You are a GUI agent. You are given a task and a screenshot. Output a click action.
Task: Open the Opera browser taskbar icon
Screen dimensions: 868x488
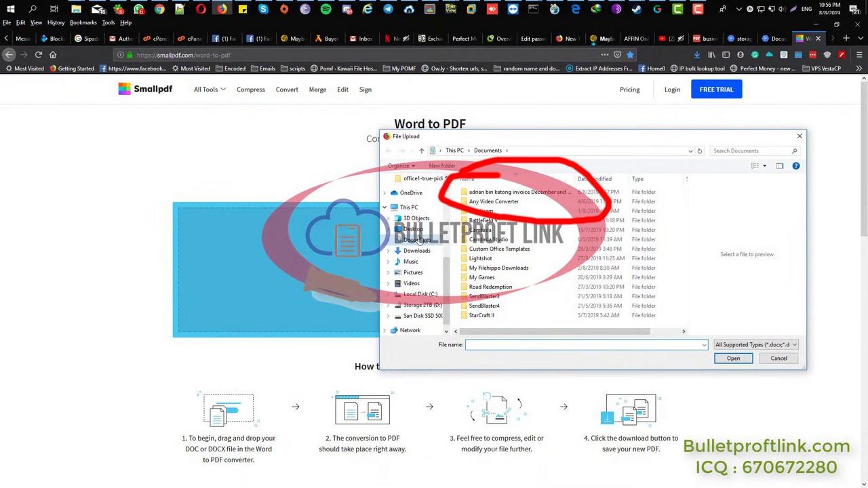[x=201, y=9]
